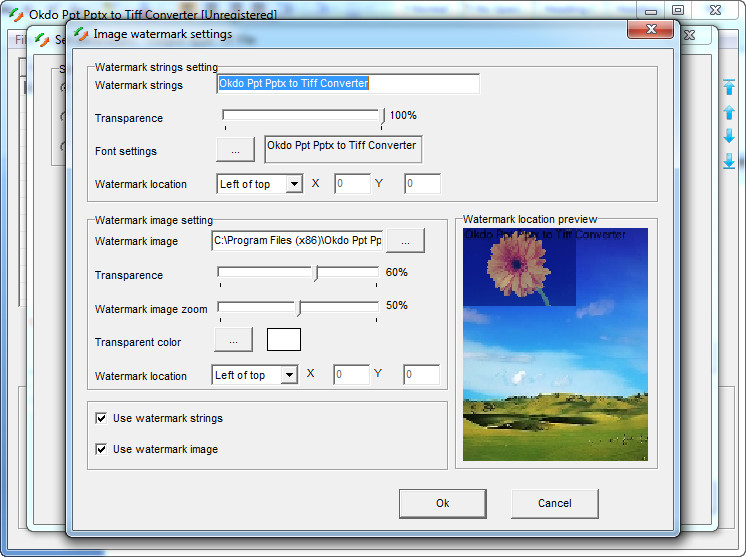Click the strings location X field
The image size is (746, 557).
pos(352,184)
